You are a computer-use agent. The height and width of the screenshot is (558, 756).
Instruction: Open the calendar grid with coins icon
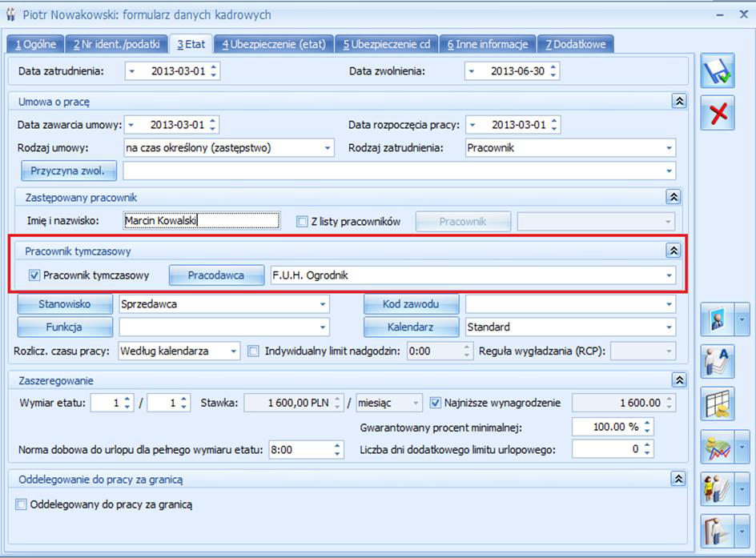[x=718, y=403]
